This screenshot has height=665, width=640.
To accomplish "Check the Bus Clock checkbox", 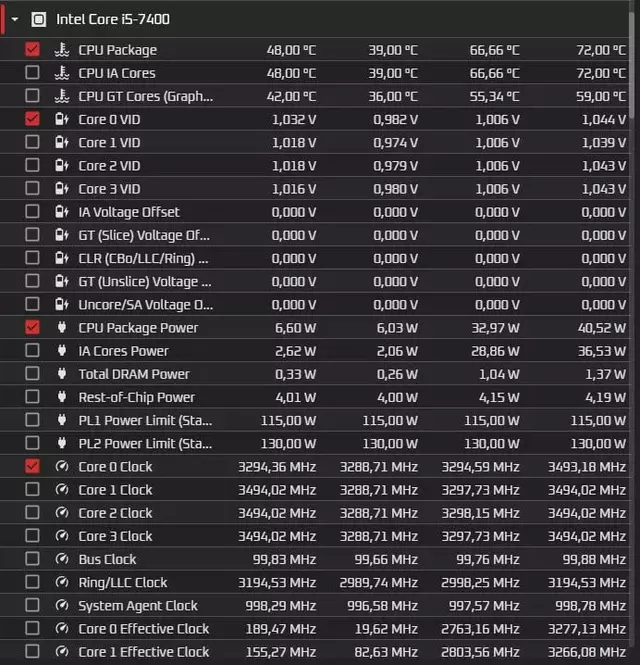I will pos(32,559).
